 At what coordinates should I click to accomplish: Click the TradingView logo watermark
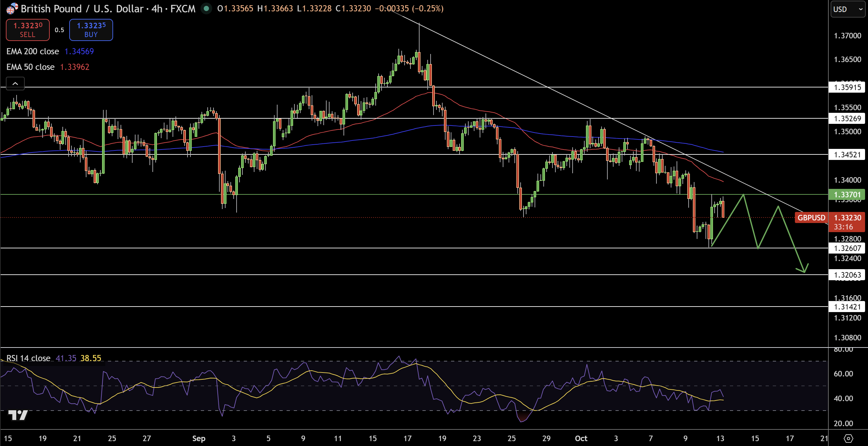(18, 415)
